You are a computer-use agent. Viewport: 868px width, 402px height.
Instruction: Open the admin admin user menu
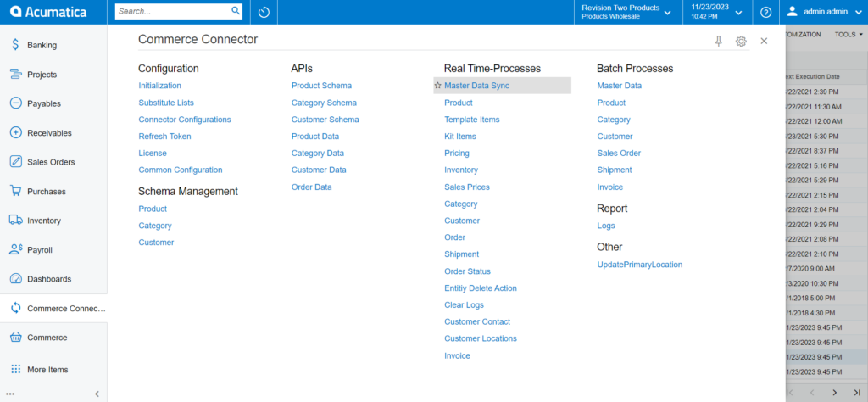(x=824, y=11)
